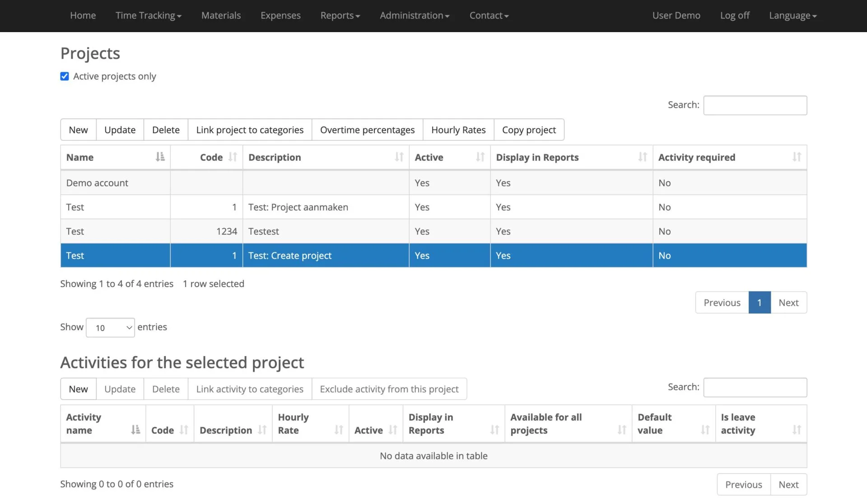Click Activity required sort icon

(797, 157)
